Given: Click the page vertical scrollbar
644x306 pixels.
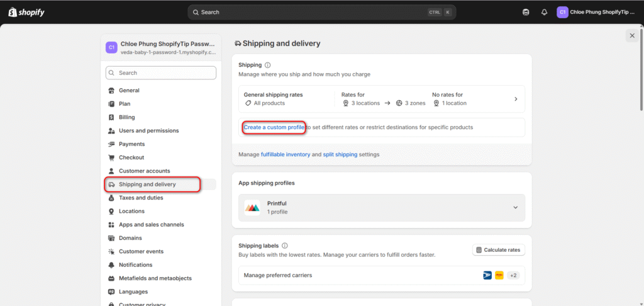Looking at the screenshot, I should pos(641,70).
